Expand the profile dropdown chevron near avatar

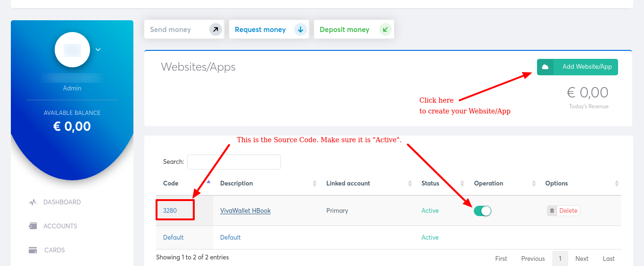tap(98, 49)
